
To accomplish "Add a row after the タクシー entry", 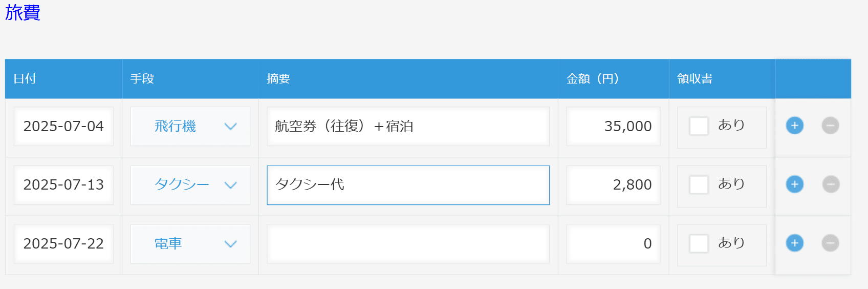I will 794,184.
